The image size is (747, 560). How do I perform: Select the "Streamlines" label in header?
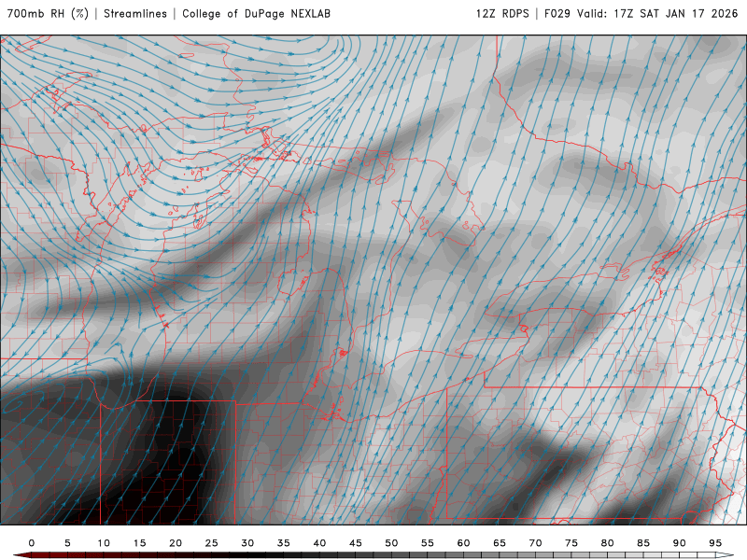[x=135, y=13]
